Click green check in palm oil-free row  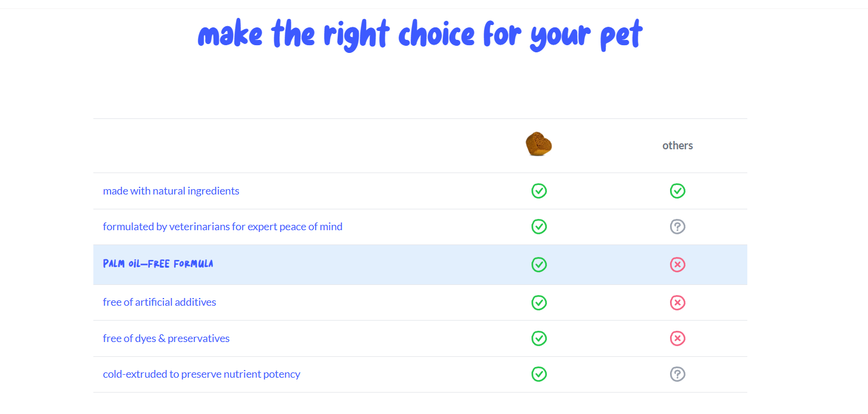[539, 265]
